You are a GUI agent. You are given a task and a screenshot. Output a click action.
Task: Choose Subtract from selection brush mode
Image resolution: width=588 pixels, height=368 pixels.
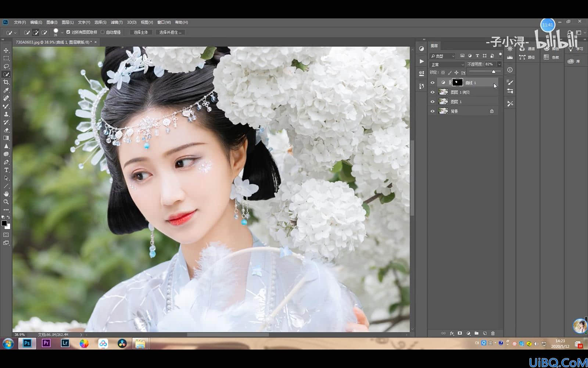point(44,32)
